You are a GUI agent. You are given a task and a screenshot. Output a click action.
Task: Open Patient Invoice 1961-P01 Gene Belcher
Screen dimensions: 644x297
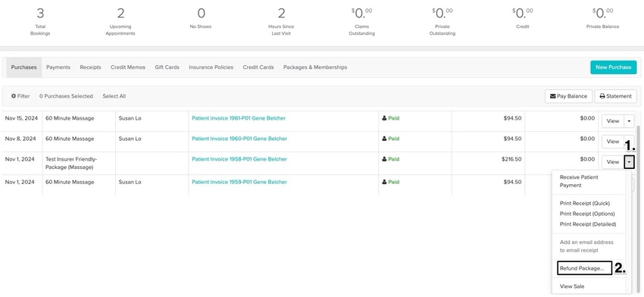[239, 118]
